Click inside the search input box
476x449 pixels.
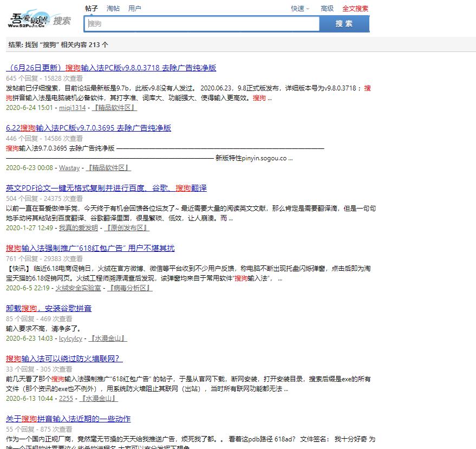pos(200,24)
